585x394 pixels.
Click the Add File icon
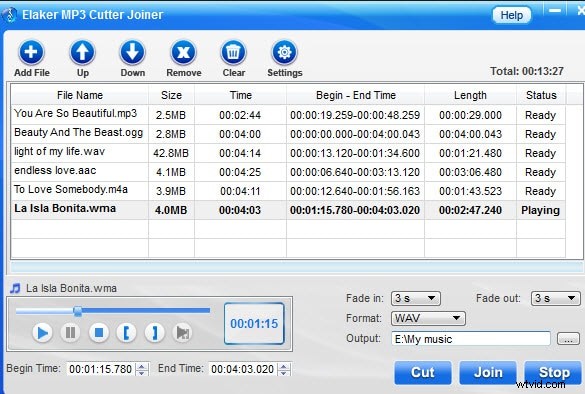tap(31, 52)
